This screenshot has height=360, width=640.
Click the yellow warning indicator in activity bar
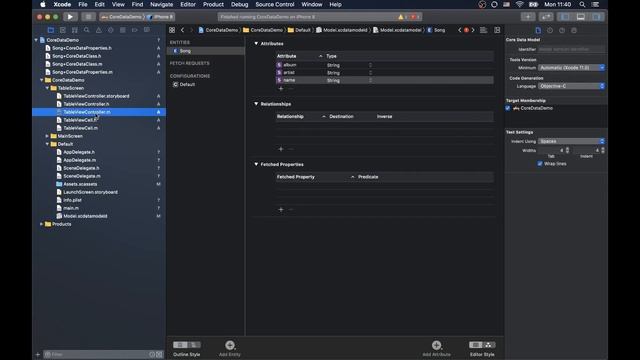click(400, 17)
